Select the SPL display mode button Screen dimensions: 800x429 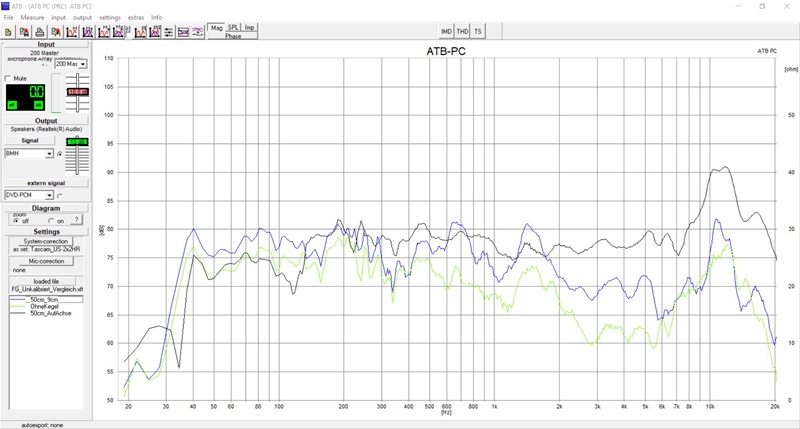233,27
